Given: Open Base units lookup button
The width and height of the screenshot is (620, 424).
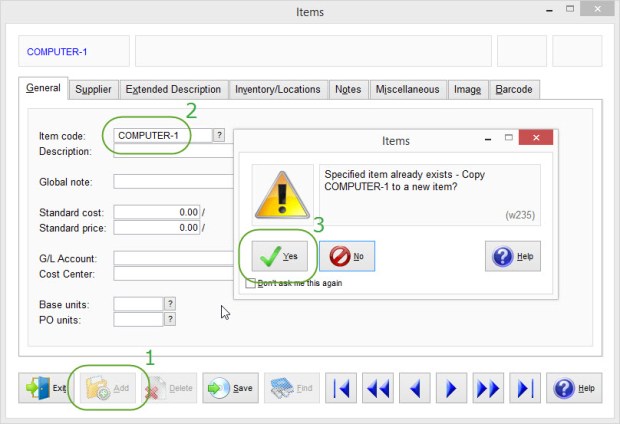Looking at the screenshot, I should click(170, 303).
